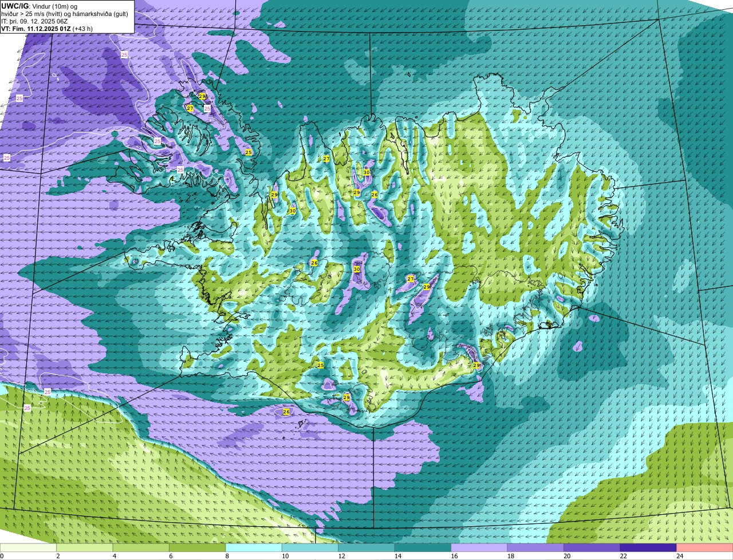733x560 pixels.
Task: Click the yellow '25' gust label on Westfjords east coast
Action: 249,152
